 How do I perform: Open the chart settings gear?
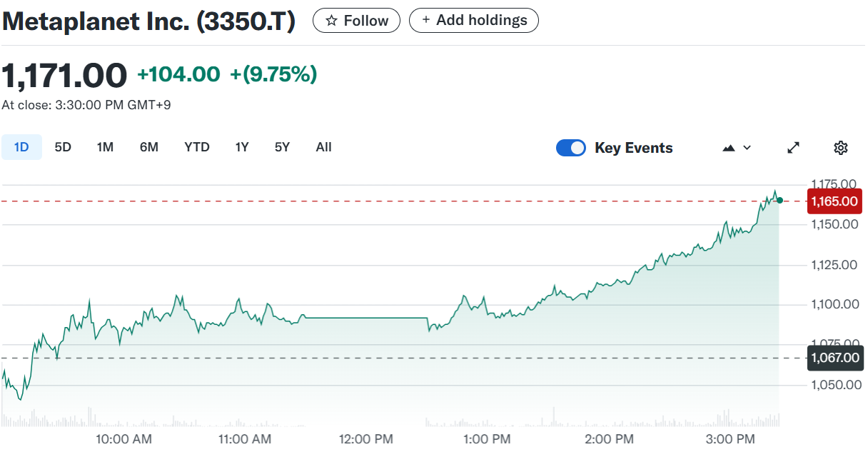tap(840, 147)
